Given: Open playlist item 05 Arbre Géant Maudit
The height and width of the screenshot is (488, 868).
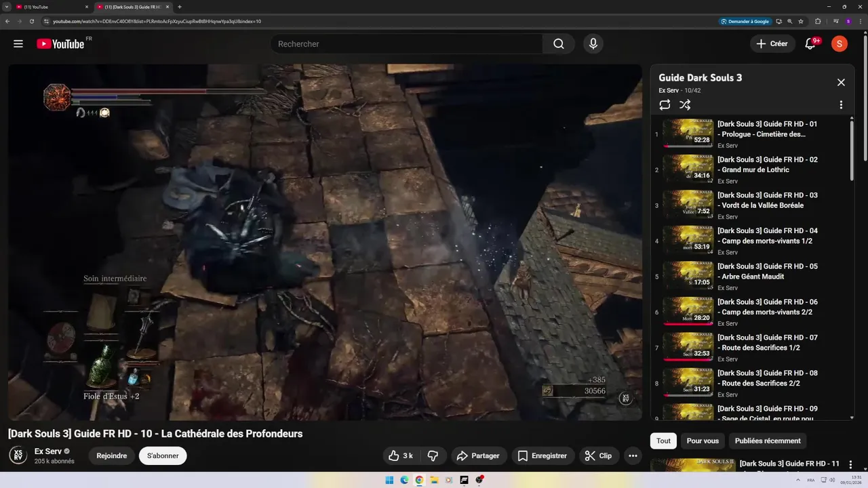Looking at the screenshot, I should (749, 276).
